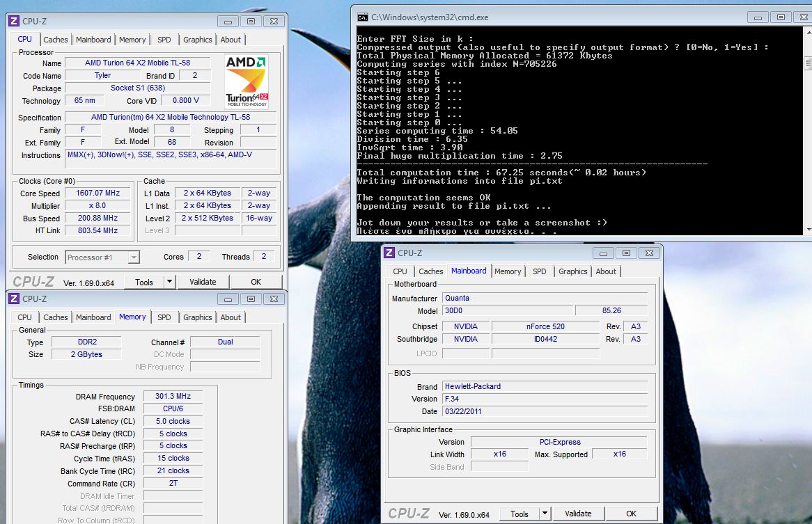Click Validate button in Mainboard CPU-Z window
Screen dimensions: 812x524
[578, 514]
